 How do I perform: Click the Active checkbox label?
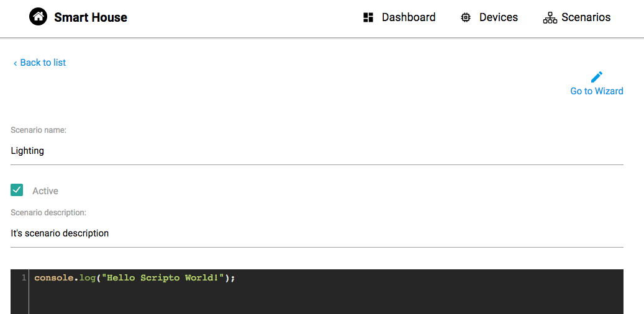pos(45,191)
